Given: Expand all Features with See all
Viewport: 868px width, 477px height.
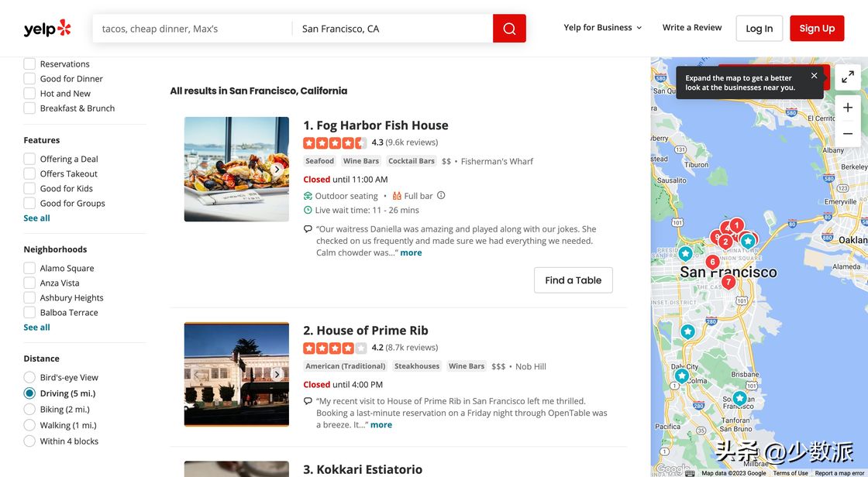Looking at the screenshot, I should 36,218.
